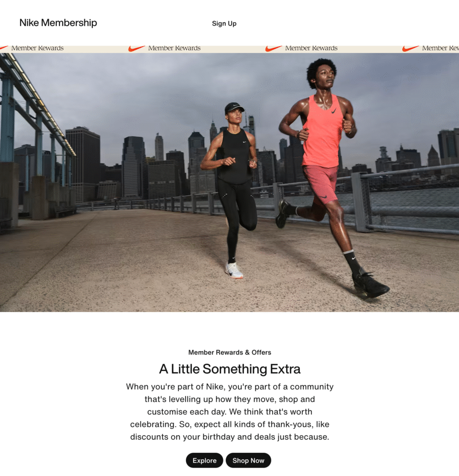Select the Nike Membership title

coord(58,22)
